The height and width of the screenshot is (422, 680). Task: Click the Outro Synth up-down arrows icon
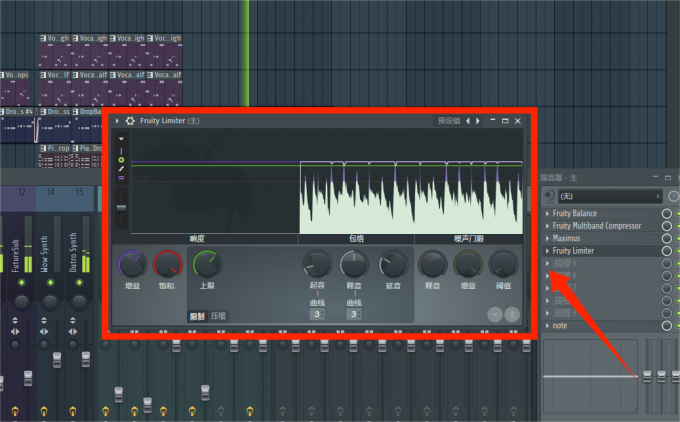(73, 321)
